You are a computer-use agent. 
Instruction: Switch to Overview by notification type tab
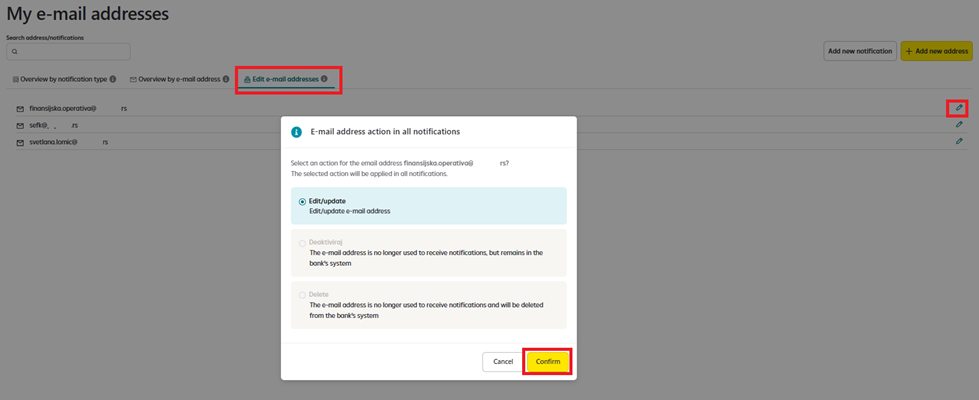click(62, 79)
